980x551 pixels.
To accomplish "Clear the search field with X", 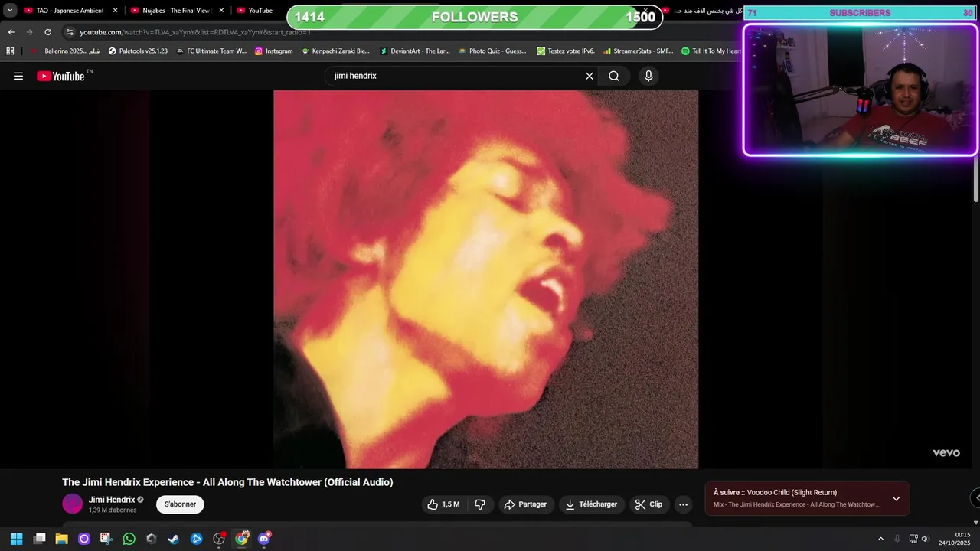I will [590, 76].
